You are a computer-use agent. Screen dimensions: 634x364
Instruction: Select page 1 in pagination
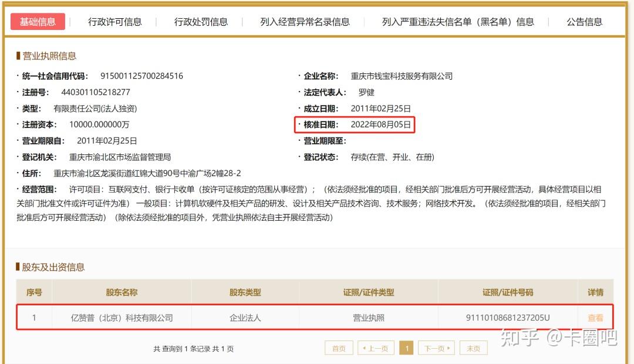406,348
